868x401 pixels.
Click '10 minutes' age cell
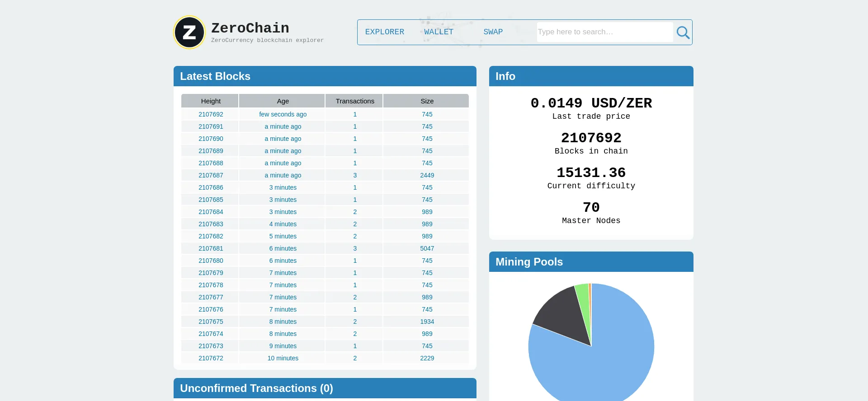pos(283,358)
